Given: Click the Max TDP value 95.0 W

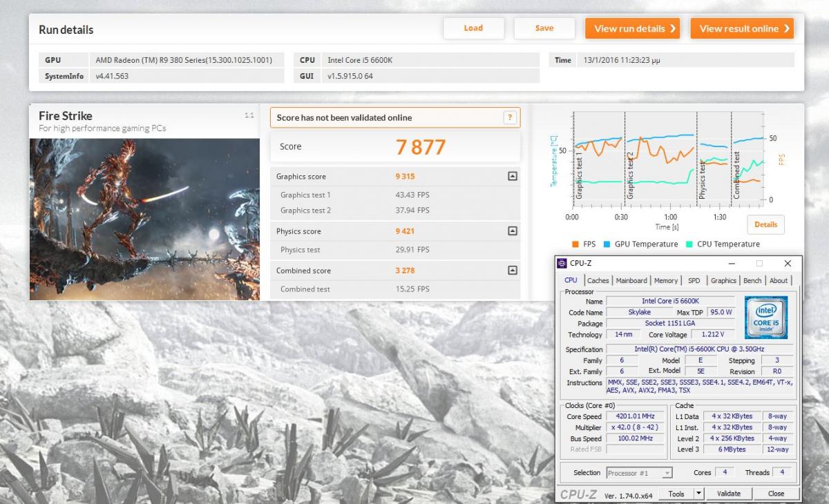Looking at the screenshot, I should point(721,312).
